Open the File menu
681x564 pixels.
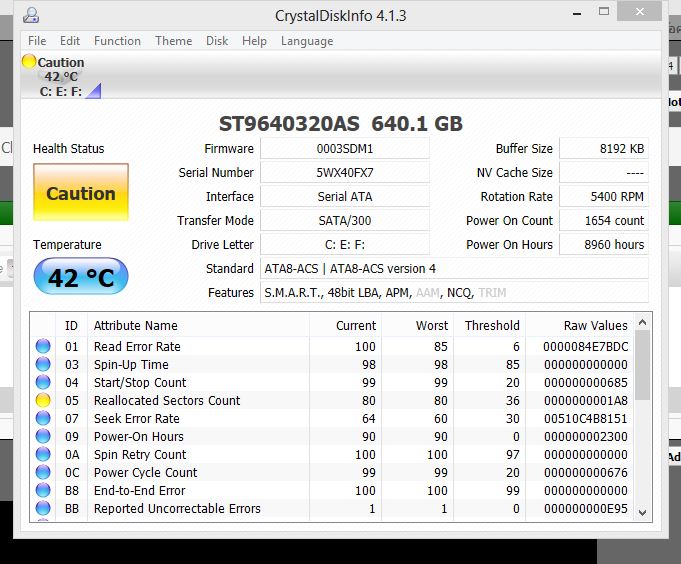[37, 41]
